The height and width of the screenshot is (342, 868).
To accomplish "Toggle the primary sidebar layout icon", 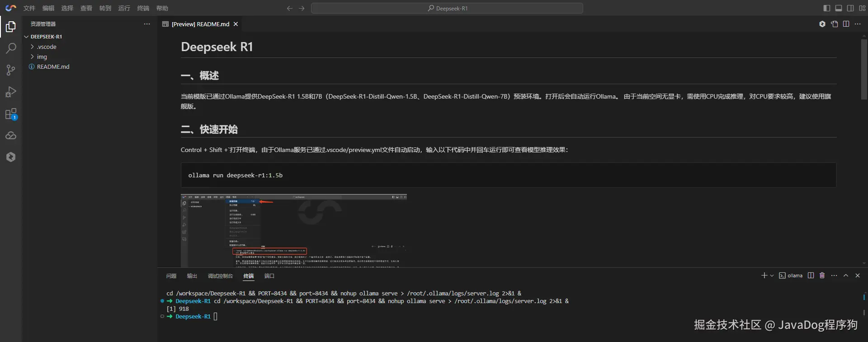I will (x=827, y=8).
